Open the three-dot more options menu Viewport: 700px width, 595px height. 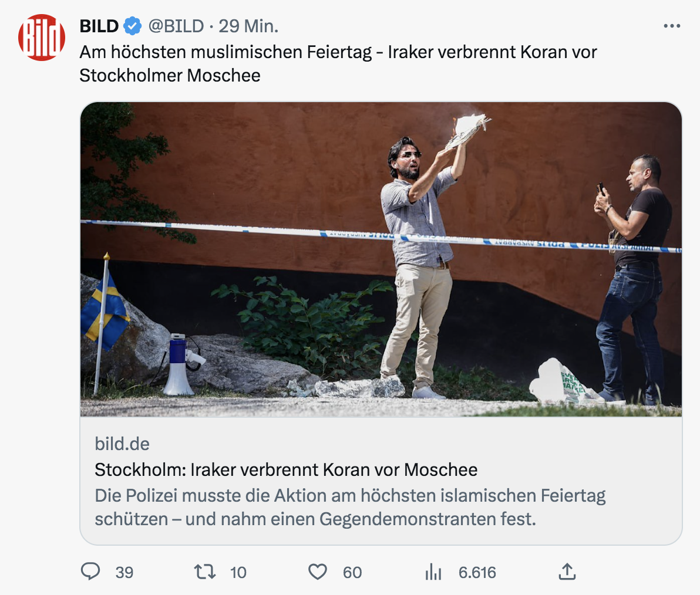672,26
